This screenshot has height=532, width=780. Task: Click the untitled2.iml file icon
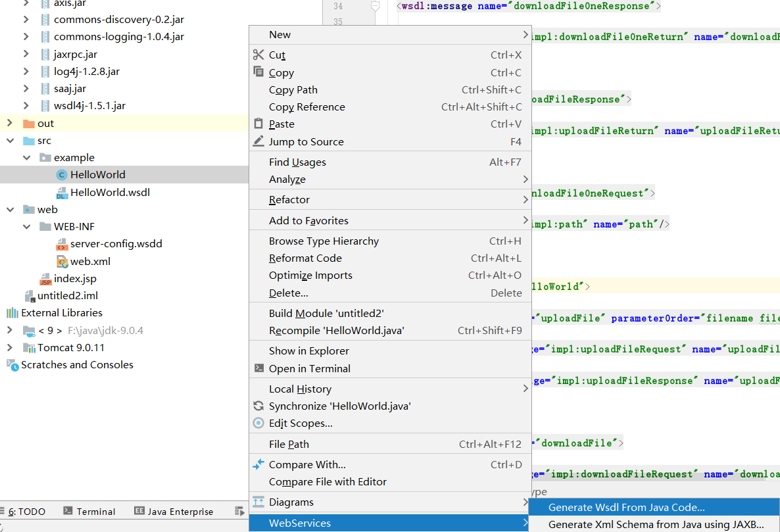tap(30, 296)
